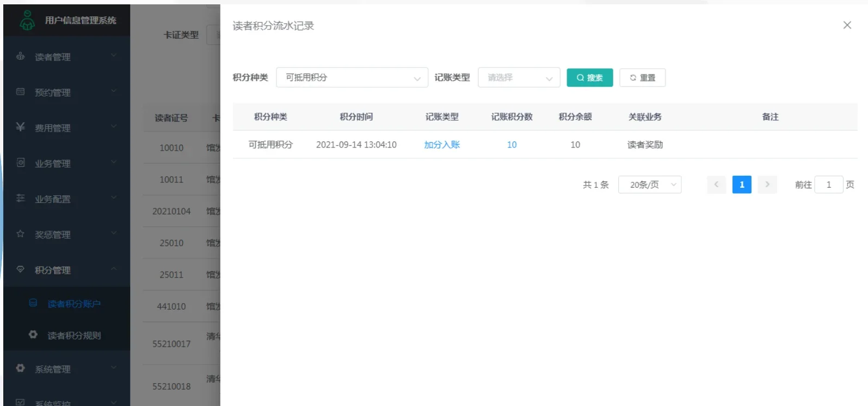Viewport: 868px width, 406px height.
Task: Click the 共 1 条 total count text
Action: [x=596, y=184]
